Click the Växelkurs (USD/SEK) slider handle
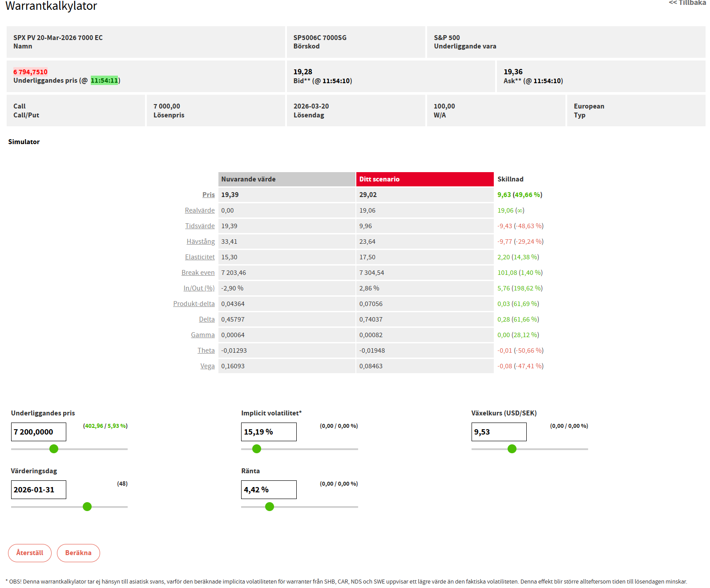Screen dimensions: 710x588 (512, 449)
